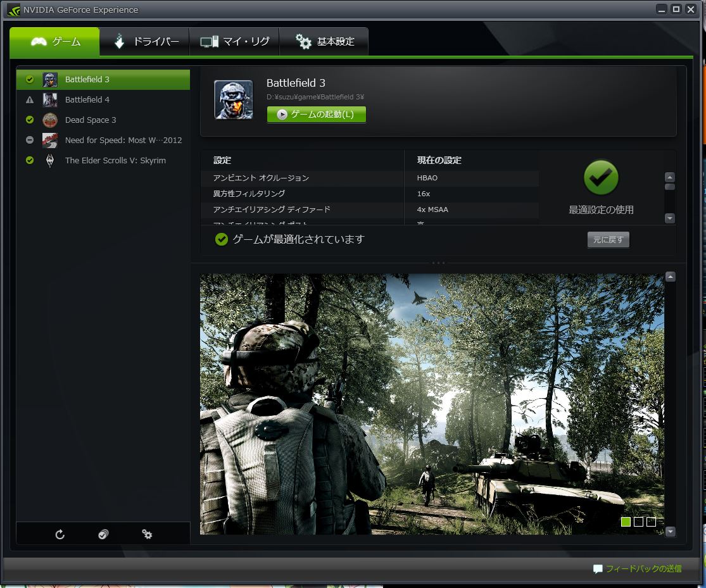The image size is (706, 588).
Task: Click the panel splitter dots handle
Action: click(438, 263)
